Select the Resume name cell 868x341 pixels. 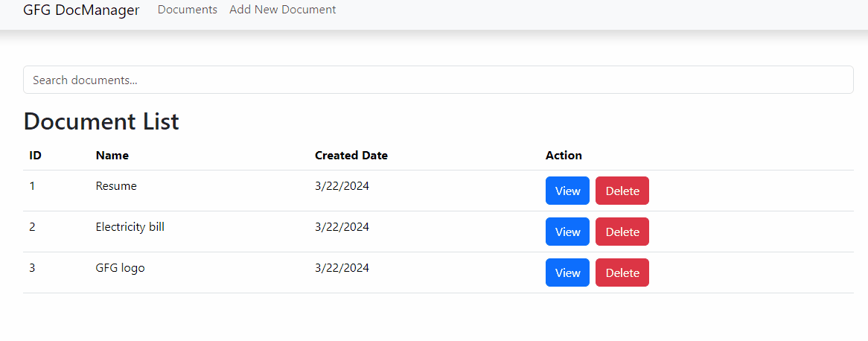pyautogui.click(x=116, y=186)
